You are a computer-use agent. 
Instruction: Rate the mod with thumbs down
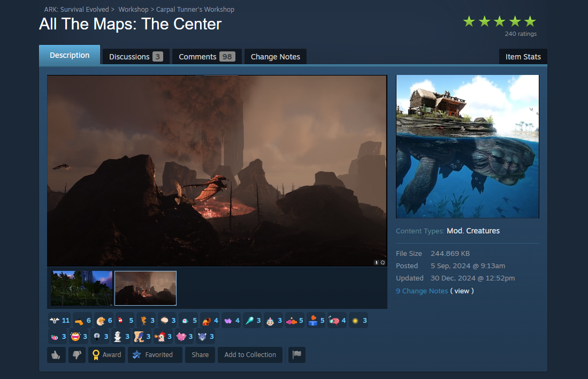(x=77, y=354)
